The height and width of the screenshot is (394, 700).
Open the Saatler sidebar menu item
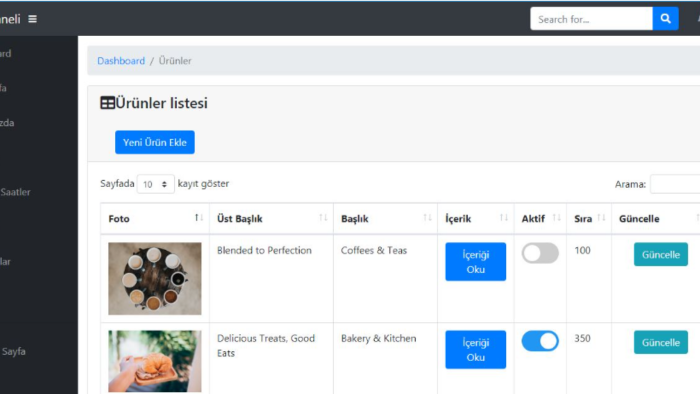pos(16,192)
